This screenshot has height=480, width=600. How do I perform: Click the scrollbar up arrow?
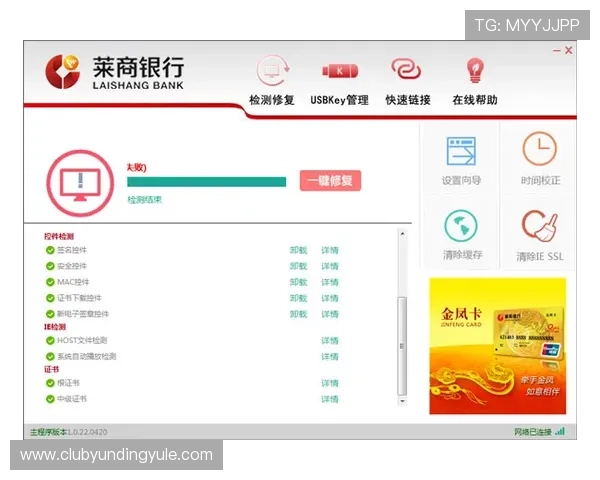(402, 233)
